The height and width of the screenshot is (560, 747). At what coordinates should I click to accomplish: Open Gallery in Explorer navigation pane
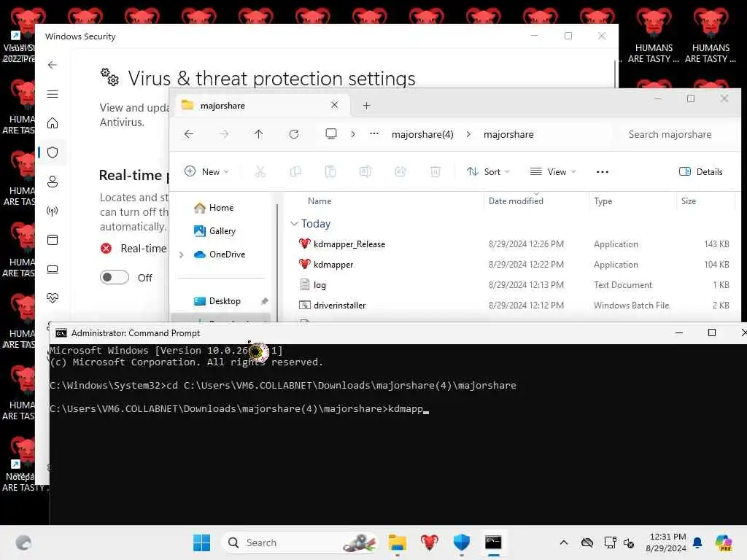[x=215, y=231]
